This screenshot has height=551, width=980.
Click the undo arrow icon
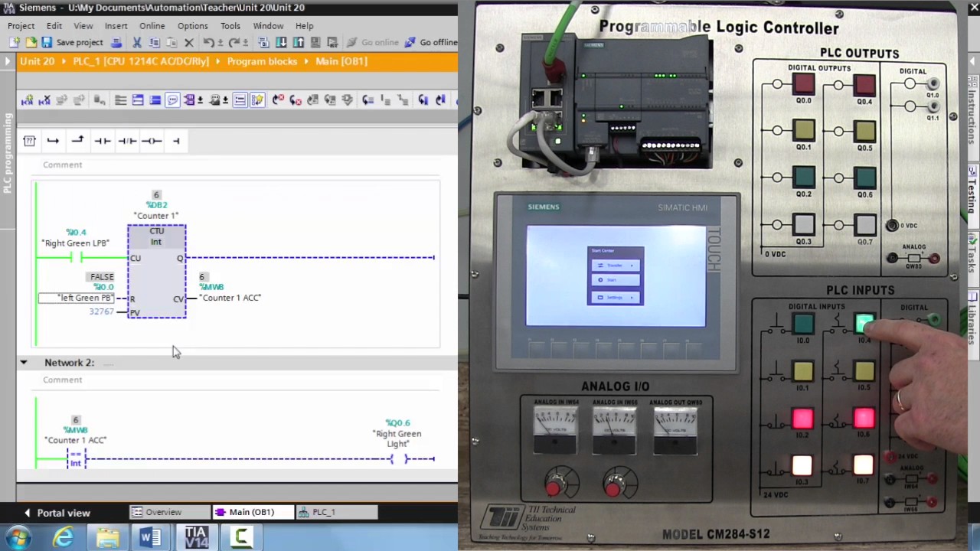(207, 43)
